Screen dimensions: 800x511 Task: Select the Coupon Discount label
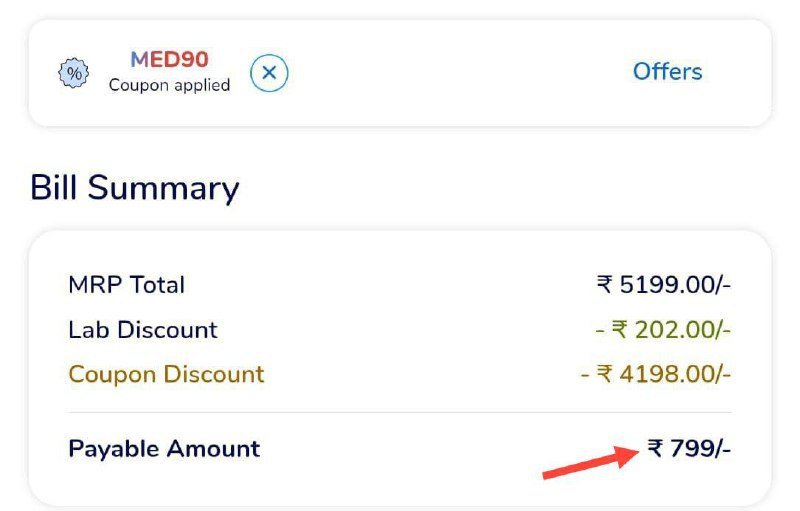[166, 375]
